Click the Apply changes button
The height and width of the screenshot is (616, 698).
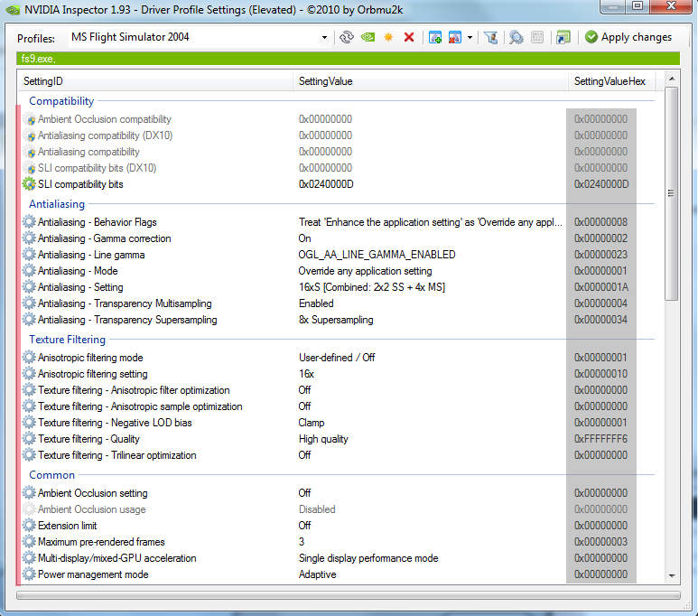click(628, 37)
